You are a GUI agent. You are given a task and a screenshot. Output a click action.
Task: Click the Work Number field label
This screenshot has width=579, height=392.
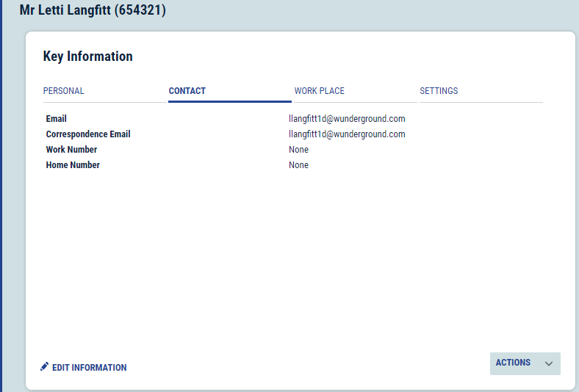71,150
